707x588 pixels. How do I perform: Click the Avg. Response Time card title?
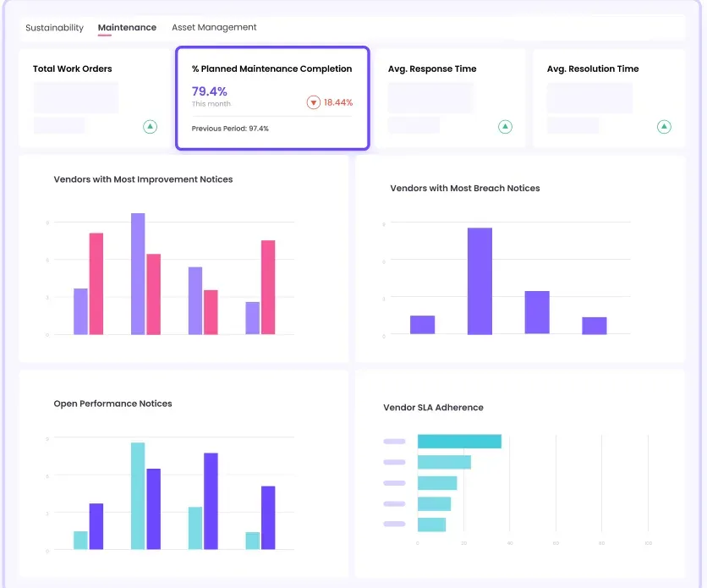[432, 69]
